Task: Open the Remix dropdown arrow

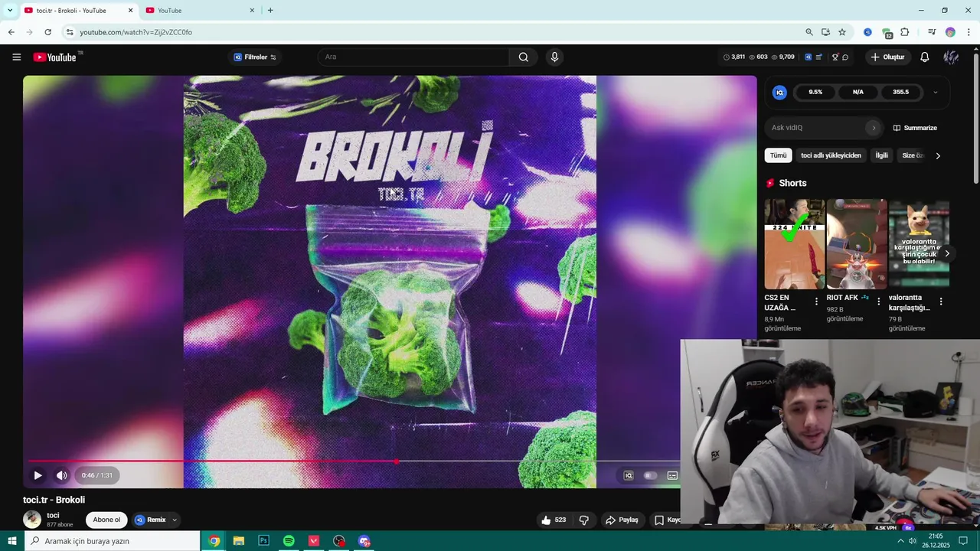Action: pyautogui.click(x=174, y=520)
